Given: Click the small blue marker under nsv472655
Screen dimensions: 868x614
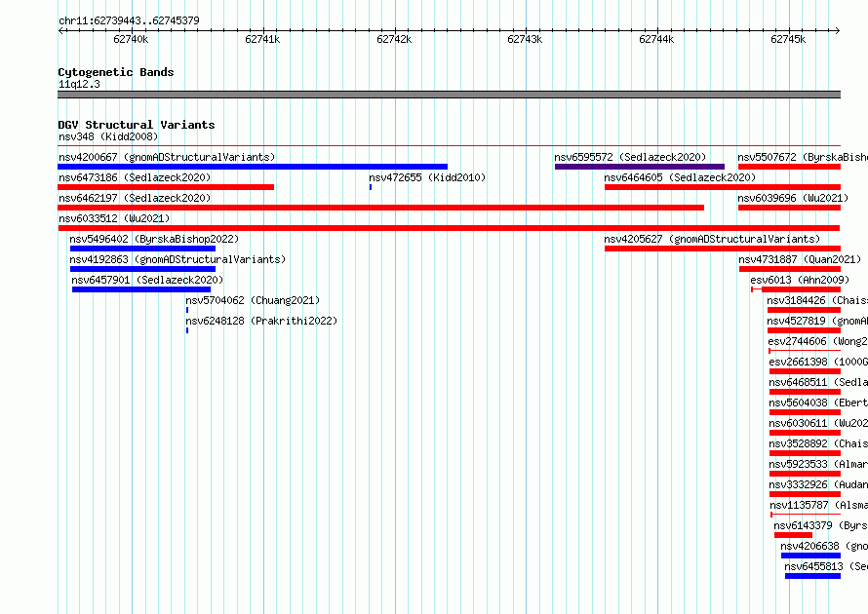Looking at the screenshot, I should [x=371, y=187].
